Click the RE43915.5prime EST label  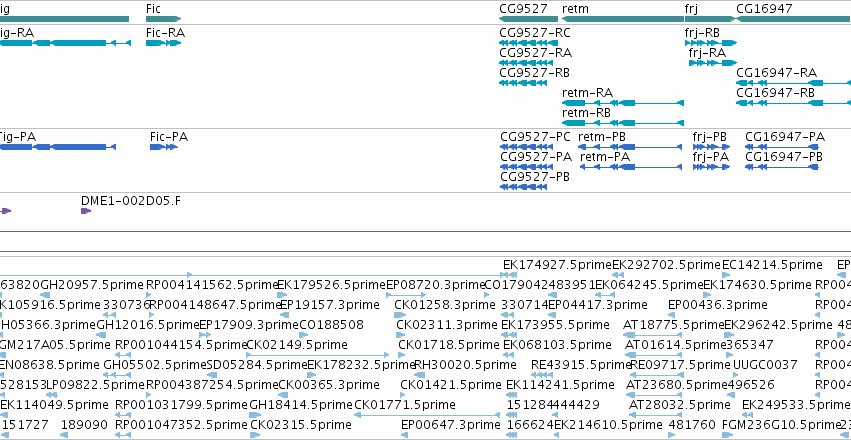pyautogui.click(x=581, y=365)
